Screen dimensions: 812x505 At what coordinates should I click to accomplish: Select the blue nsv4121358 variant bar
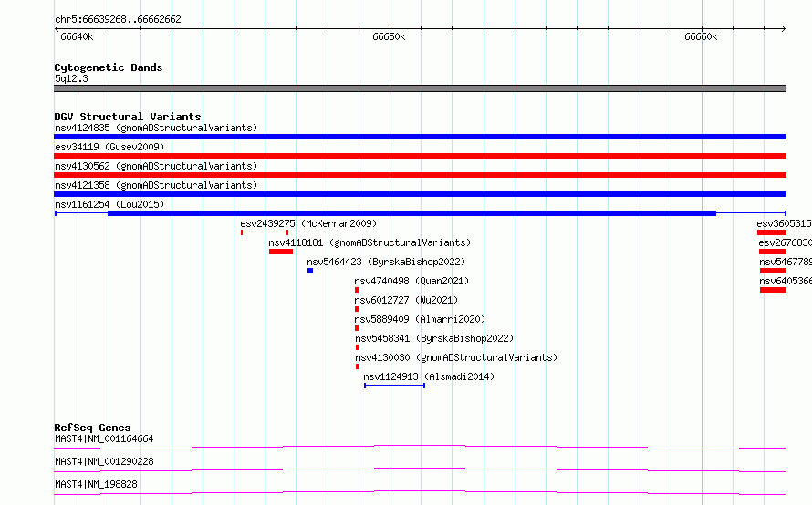[420, 194]
